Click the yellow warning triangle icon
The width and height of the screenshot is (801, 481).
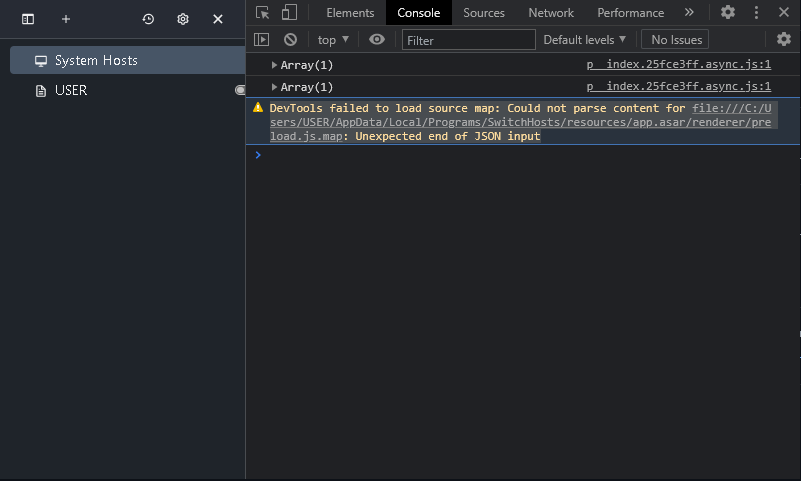[258, 107]
